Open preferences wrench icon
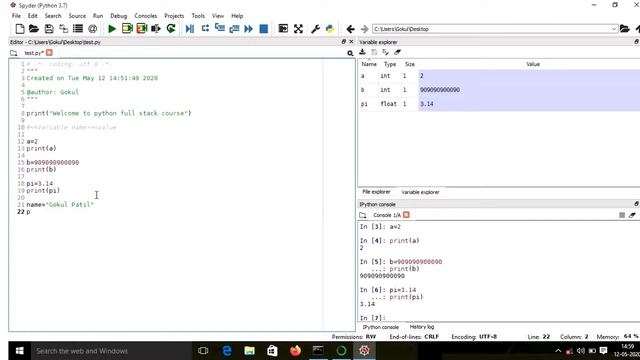 (x=316, y=29)
